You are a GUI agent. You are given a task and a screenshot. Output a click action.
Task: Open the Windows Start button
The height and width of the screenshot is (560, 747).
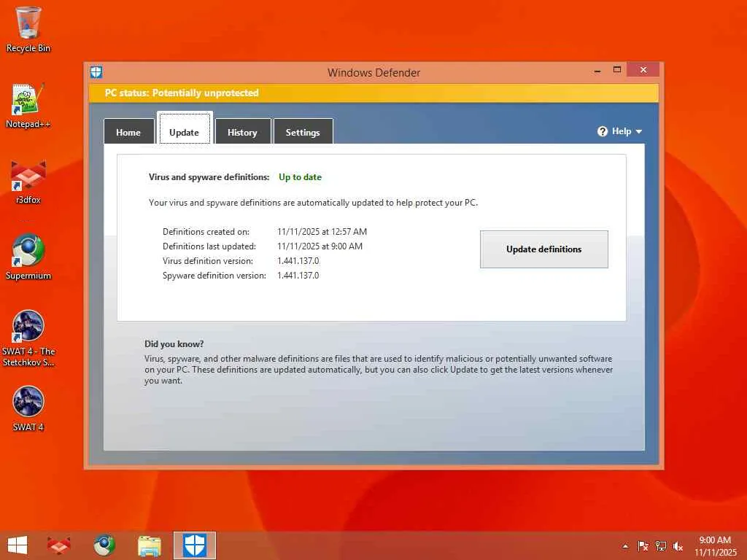point(18,545)
